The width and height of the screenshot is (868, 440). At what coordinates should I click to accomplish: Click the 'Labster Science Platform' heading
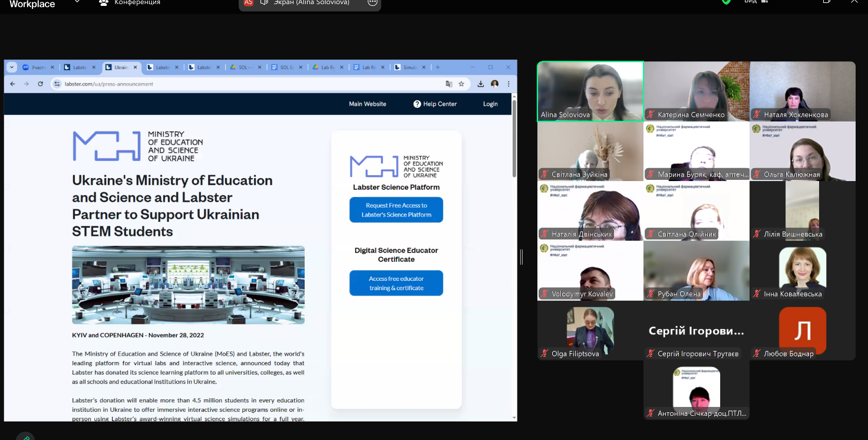point(396,187)
